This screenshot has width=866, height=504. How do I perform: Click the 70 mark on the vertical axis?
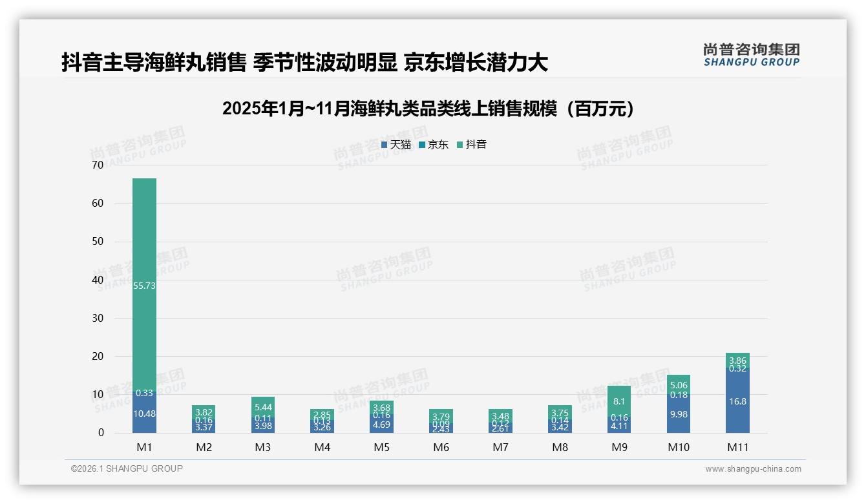(98, 165)
